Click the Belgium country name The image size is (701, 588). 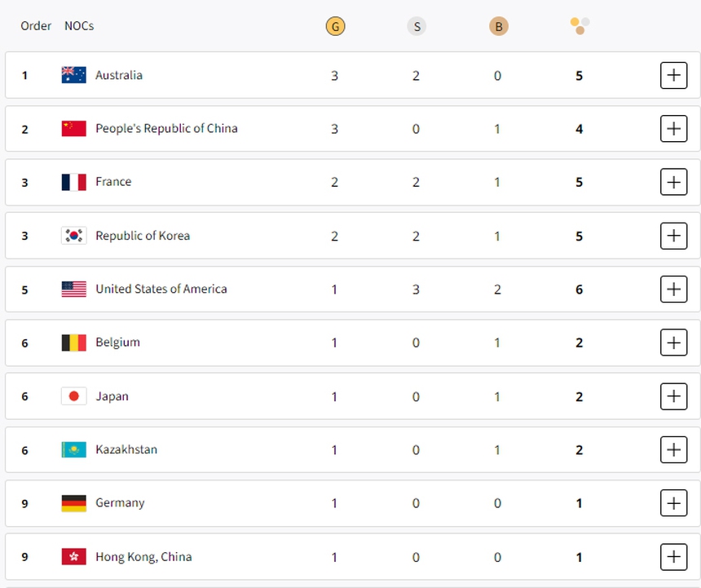[117, 343]
